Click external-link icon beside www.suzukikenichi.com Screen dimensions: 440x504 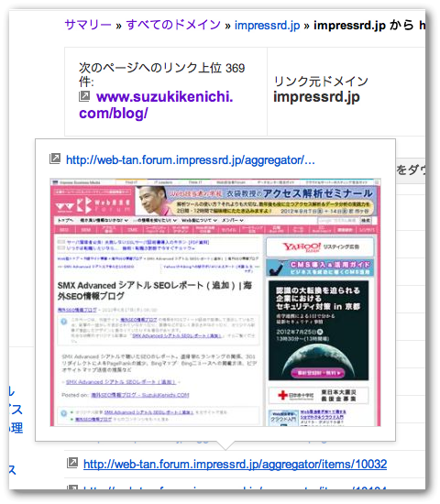point(84,96)
